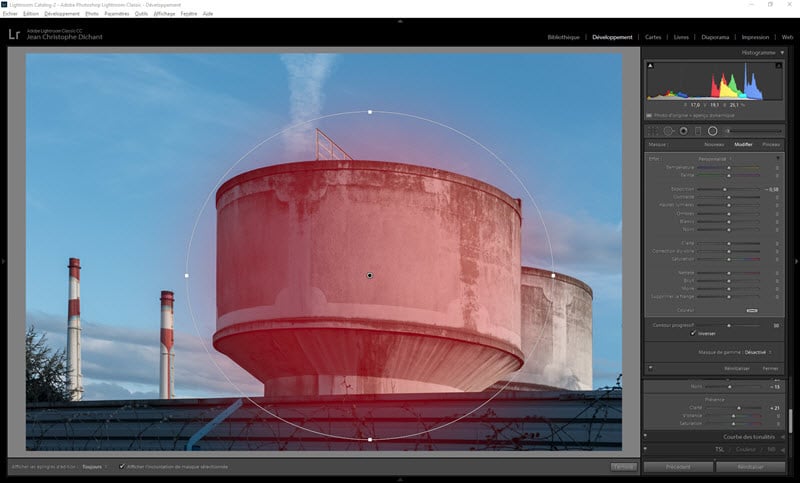Open the Affichage menu
This screenshot has height=483, width=800.
click(164, 14)
